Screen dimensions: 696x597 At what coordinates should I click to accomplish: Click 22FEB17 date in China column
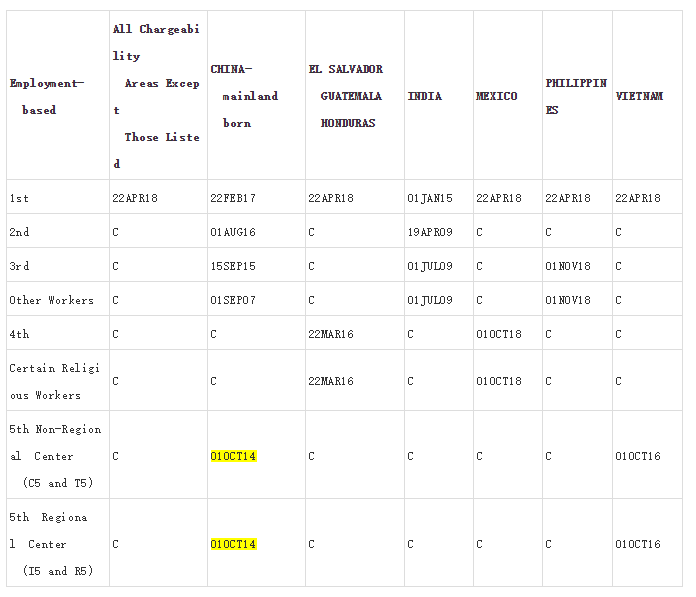[233, 198]
